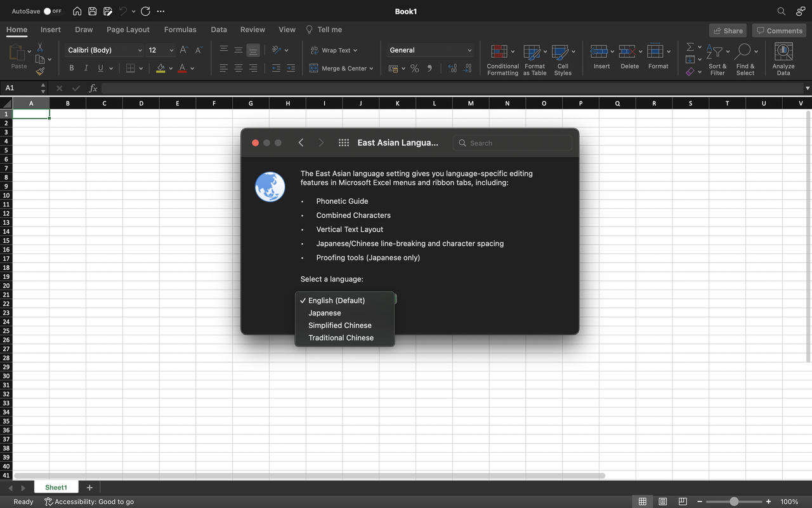Toggle the AutoSave switch
Viewport: 812px width, 508px height.
53,11
